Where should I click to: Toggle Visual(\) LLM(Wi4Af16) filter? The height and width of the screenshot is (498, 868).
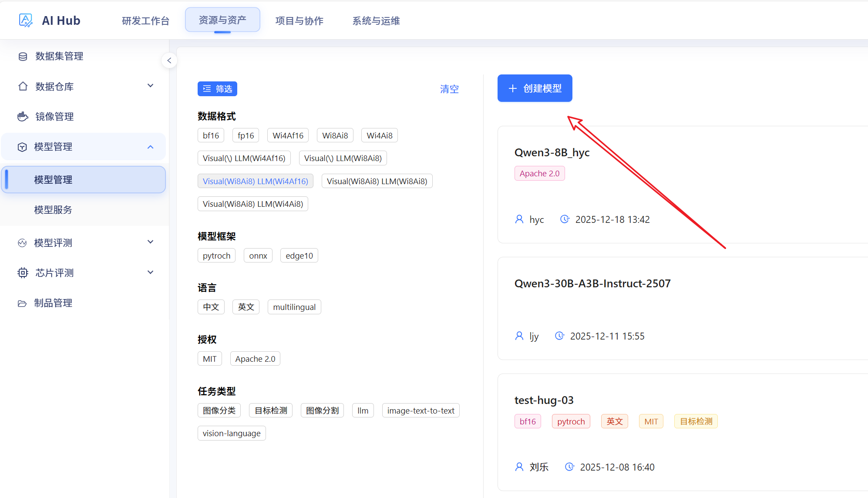click(244, 158)
